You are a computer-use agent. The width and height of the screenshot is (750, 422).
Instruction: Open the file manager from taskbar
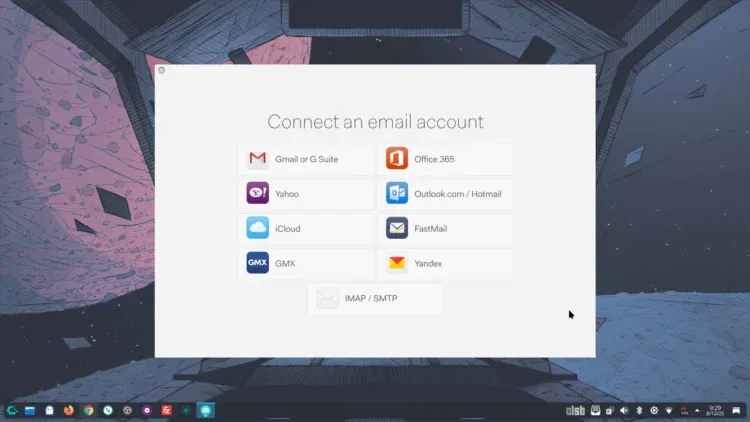tap(30, 411)
